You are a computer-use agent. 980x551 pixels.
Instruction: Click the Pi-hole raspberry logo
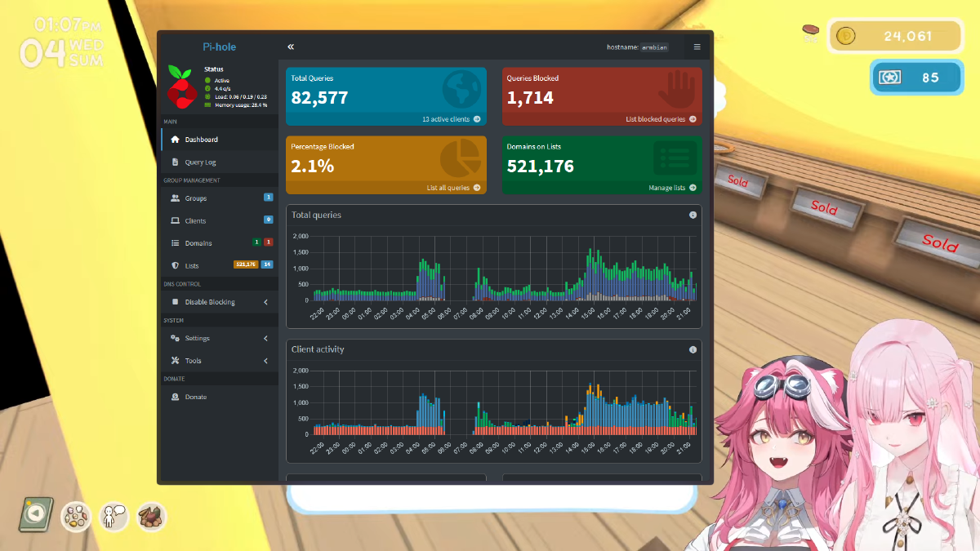pos(182,88)
